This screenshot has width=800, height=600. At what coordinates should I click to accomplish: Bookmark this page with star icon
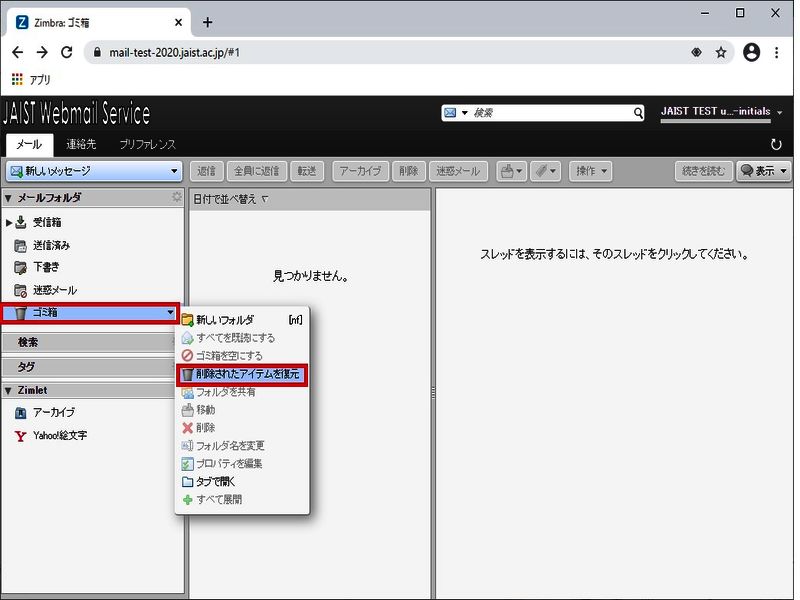[721, 52]
